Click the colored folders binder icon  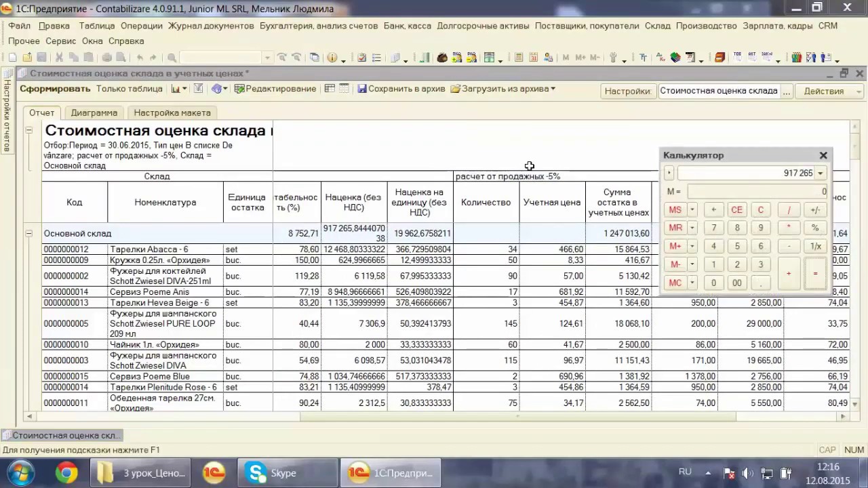pyautogui.click(x=797, y=58)
